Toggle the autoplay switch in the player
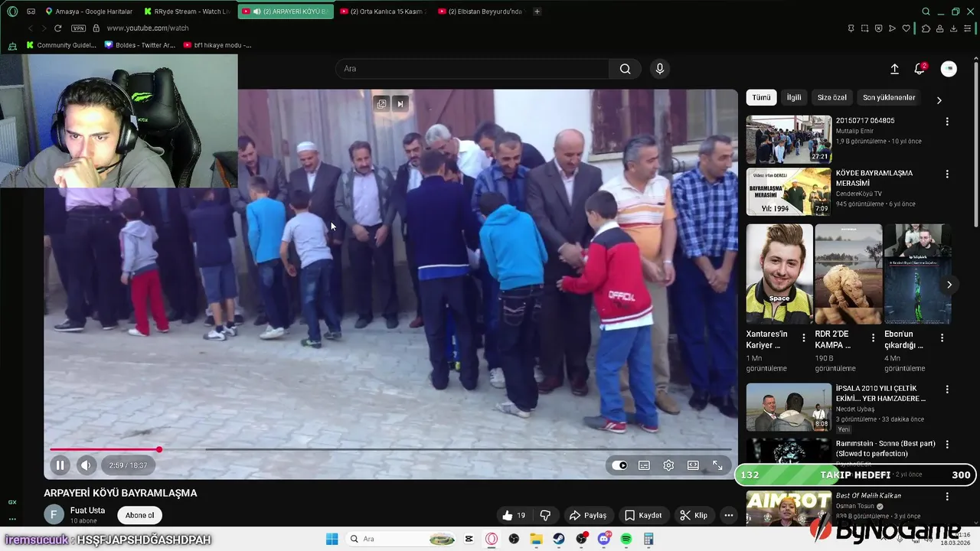The height and width of the screenshot is (551, 980). pyautogui.click(x=619, y=465)
